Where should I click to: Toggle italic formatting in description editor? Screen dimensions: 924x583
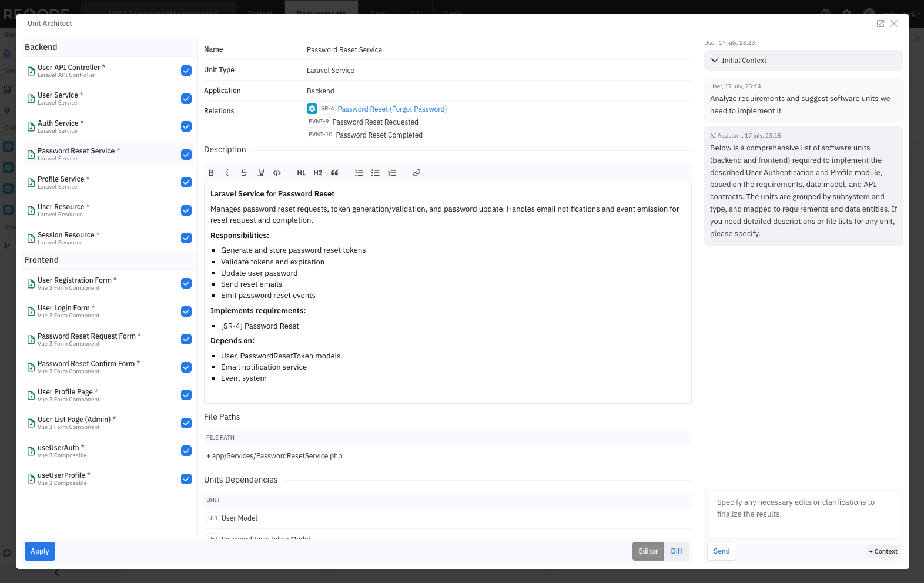227,173
